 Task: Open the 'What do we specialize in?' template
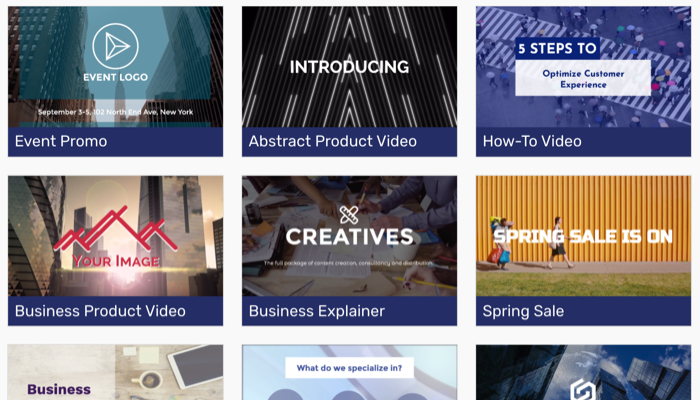point(350,372)
